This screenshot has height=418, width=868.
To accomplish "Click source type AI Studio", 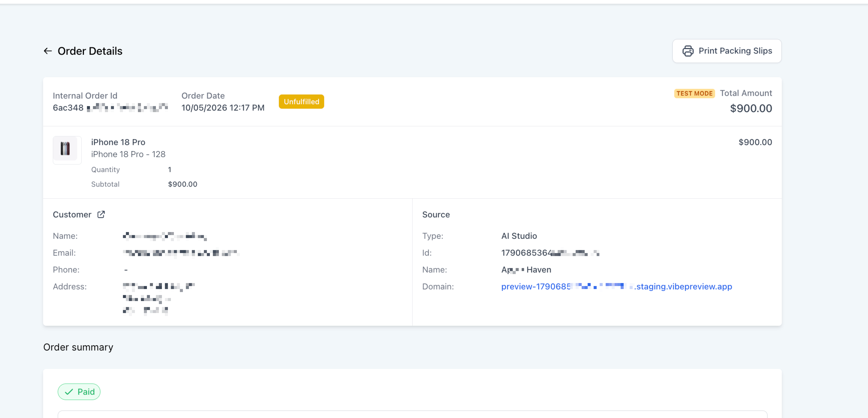I will click(519, 236).
